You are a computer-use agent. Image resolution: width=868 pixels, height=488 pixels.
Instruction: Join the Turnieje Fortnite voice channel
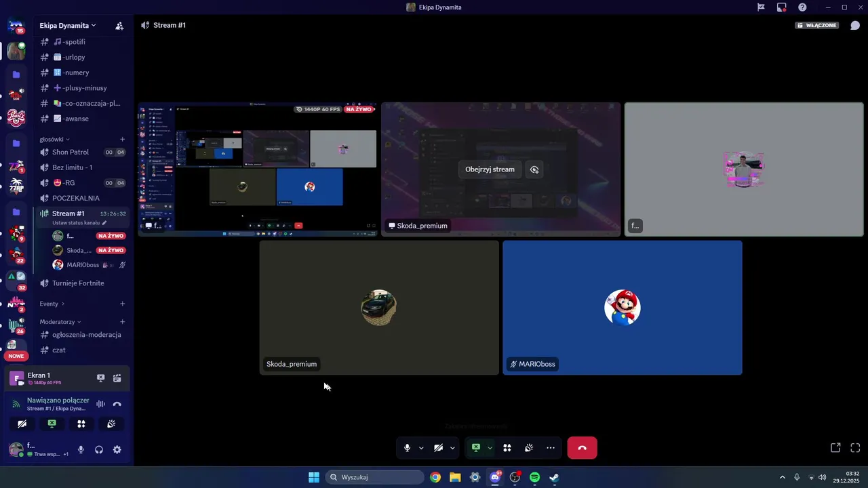tap(81, 283)
